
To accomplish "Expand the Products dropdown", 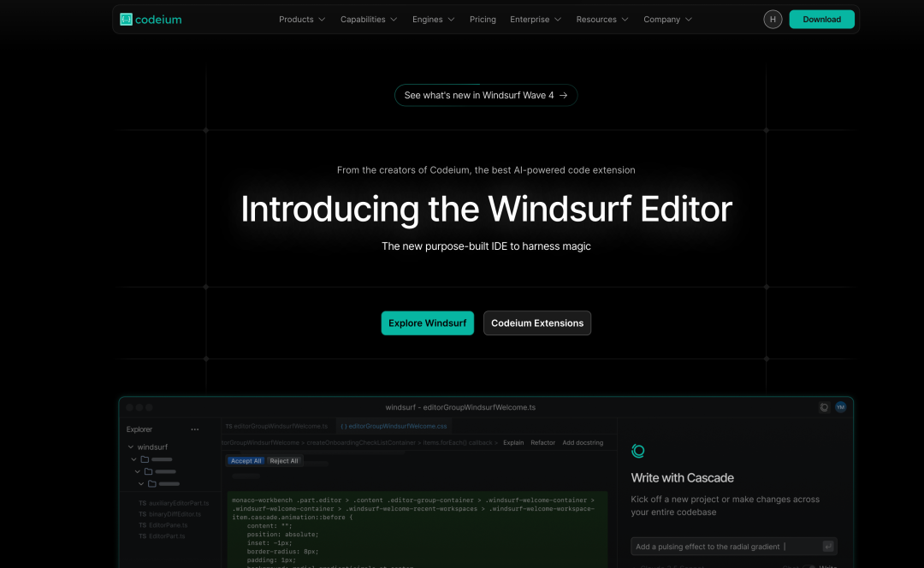I will coord(302,20).
